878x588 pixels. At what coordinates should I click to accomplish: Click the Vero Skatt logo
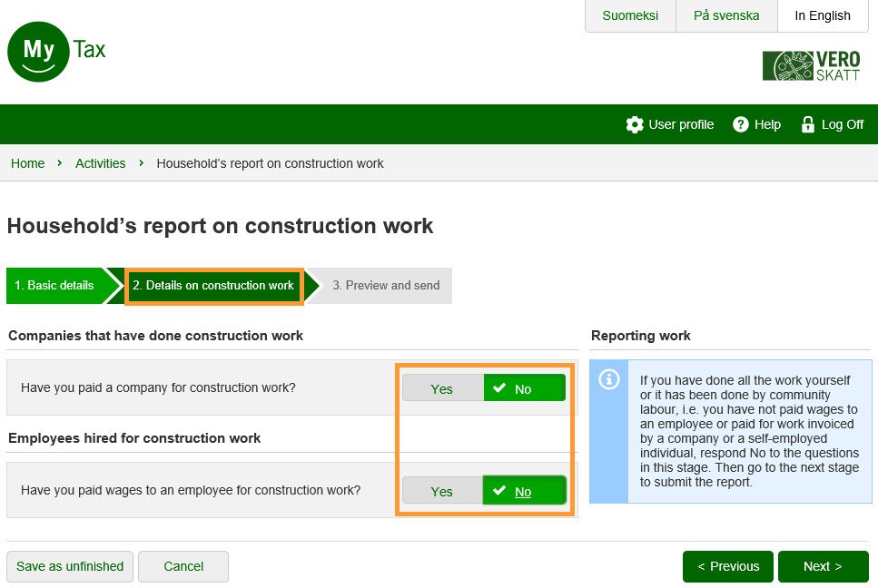click(x=811, y=66)
